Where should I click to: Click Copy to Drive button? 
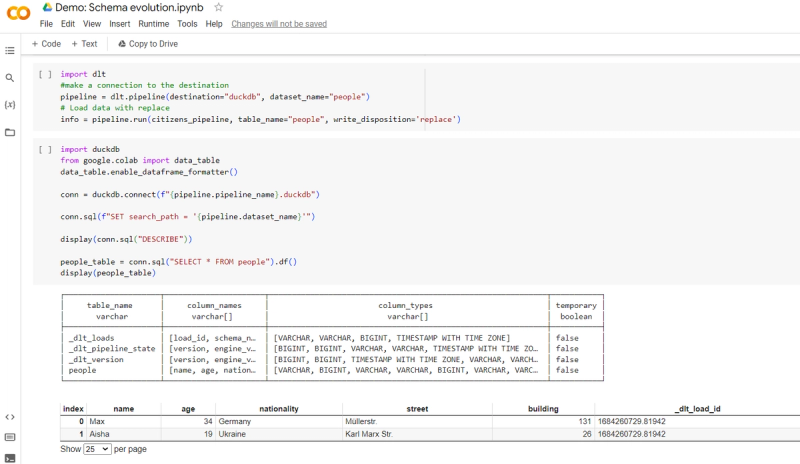pos(148,44)
